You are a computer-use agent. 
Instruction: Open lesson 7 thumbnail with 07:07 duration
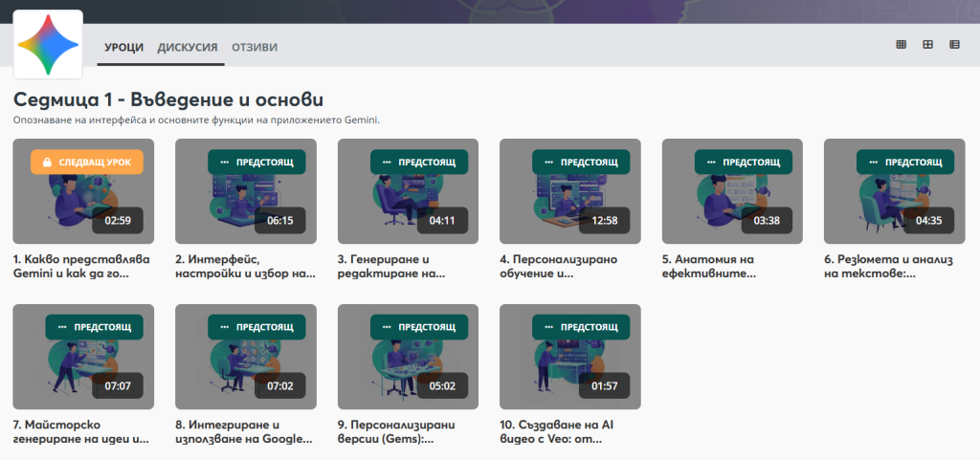[x=83, y=357]
